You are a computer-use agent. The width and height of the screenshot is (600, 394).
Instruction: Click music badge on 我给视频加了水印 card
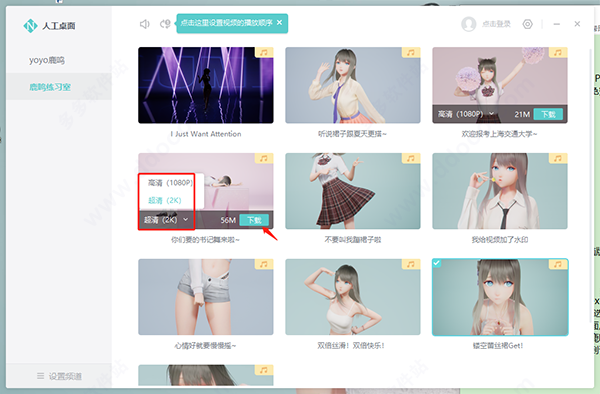click(558, 158)
